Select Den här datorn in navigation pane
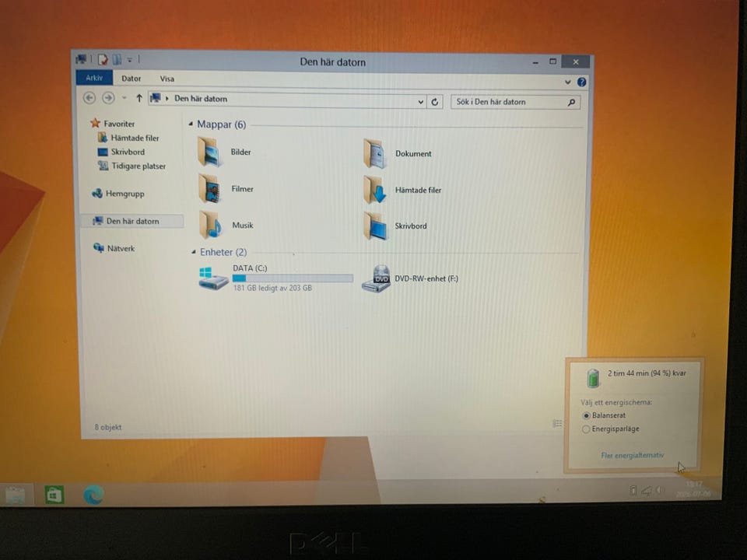The height and width of the screenshot is (560, 747). pyautogui.click(x=133, y=221)
